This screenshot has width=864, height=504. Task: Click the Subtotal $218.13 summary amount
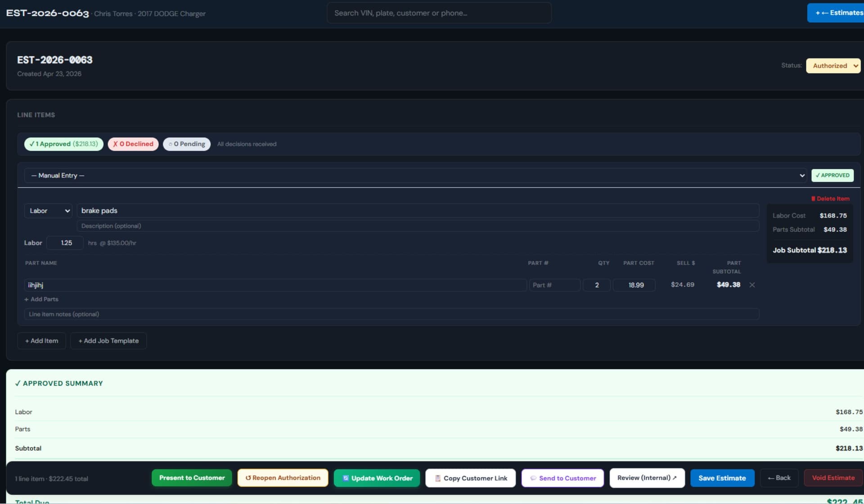849,448
